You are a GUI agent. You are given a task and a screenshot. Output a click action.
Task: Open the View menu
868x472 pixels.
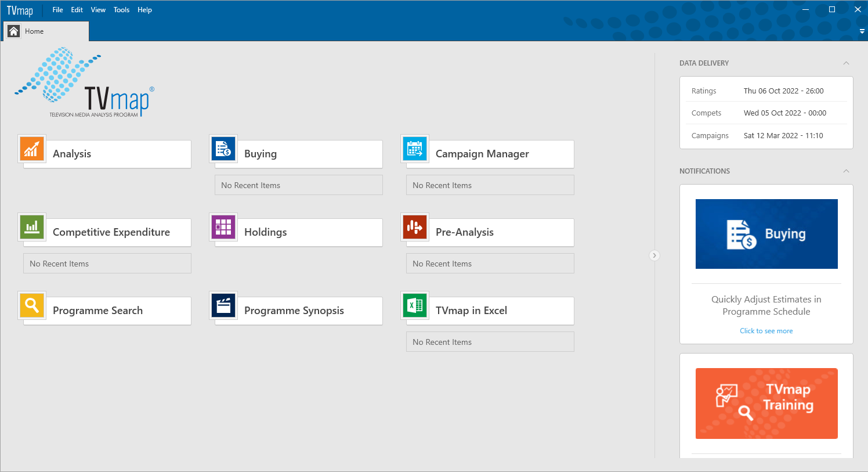tap(98, 10)
